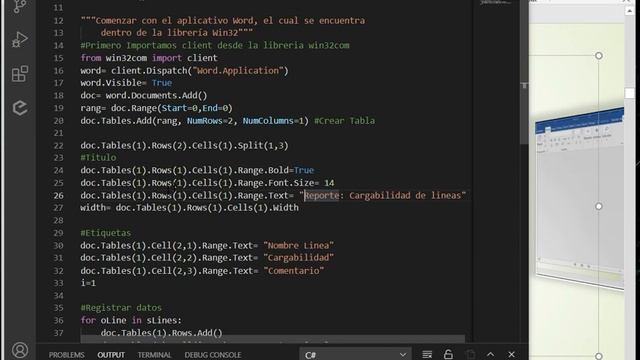Click line number 26 in the gutter

[58, 196]
